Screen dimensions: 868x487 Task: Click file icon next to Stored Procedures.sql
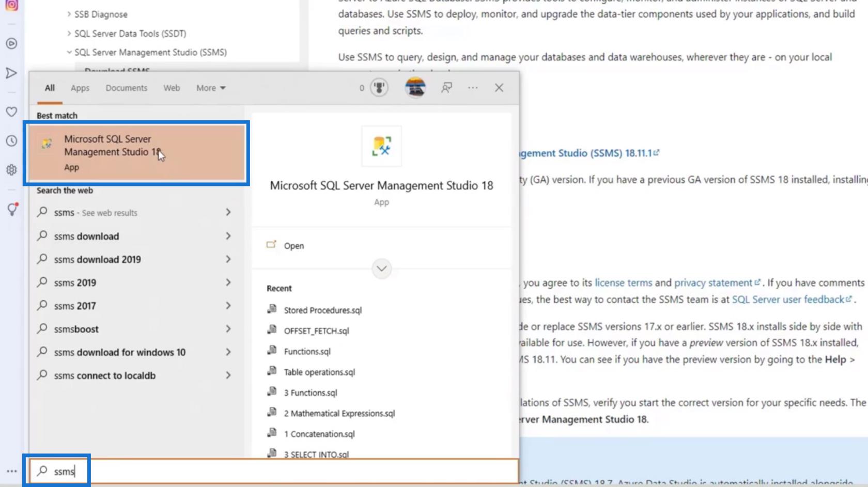pos(272,309)
